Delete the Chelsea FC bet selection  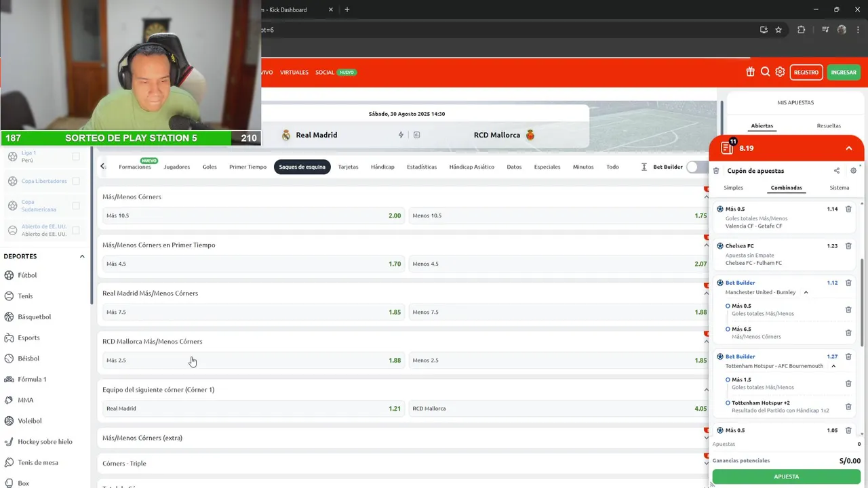click(x=848, y=246)
